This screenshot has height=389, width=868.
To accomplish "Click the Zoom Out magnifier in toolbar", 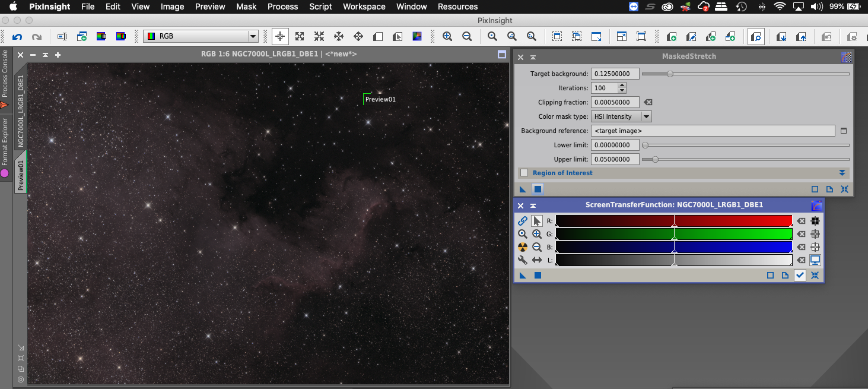I will tap(467, 37).
